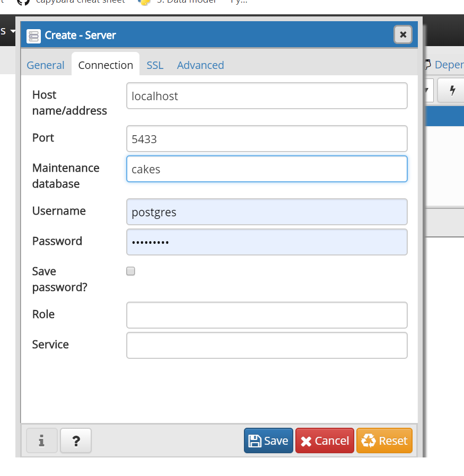Hit the orange Reset button
The width and height of the screenshot is (464, 476).
point(384,441)
